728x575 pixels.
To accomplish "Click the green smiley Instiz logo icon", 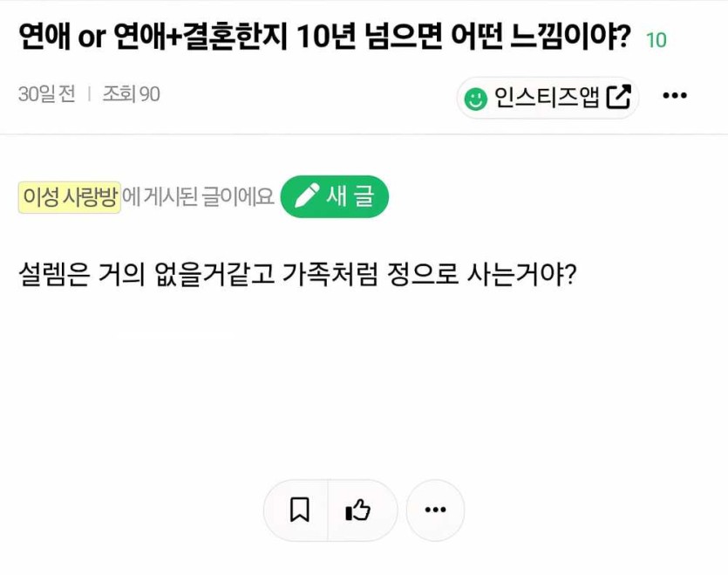I will 475,98.
